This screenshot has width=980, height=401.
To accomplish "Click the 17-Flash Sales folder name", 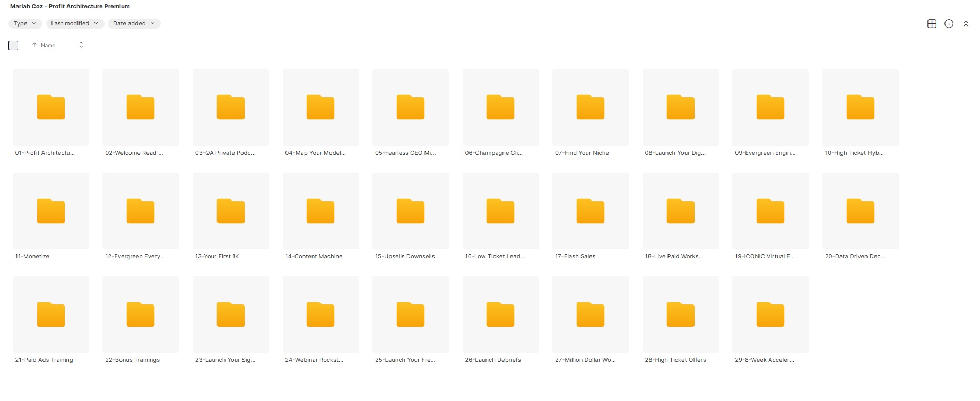I will pyautogui.click(x=575, y=256).
